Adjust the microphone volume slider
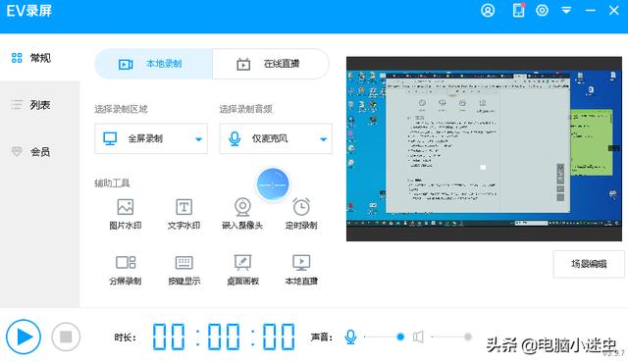 coord(384,338)
